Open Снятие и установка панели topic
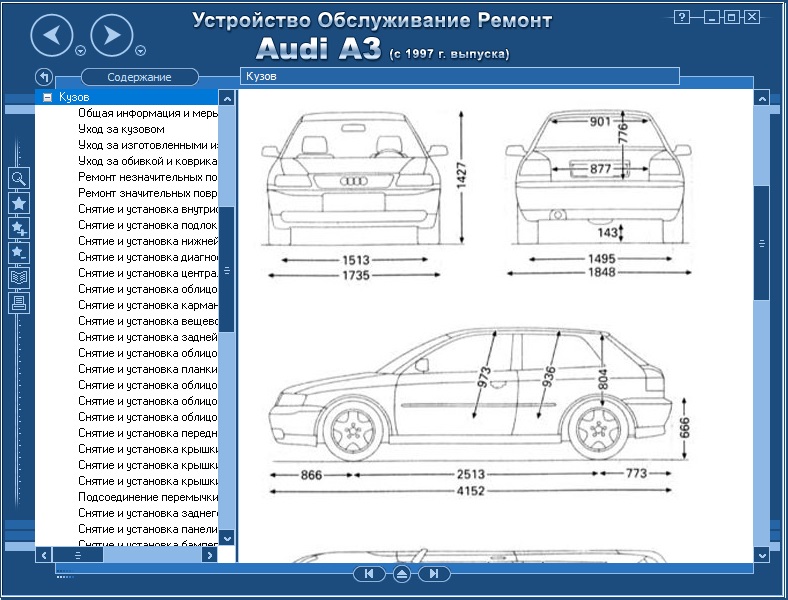 coord(148,529)
